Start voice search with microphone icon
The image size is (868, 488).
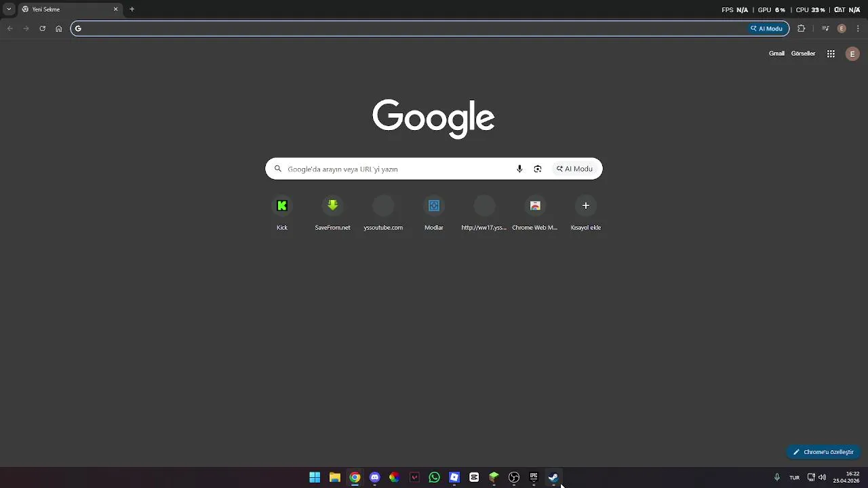[519, 169]
